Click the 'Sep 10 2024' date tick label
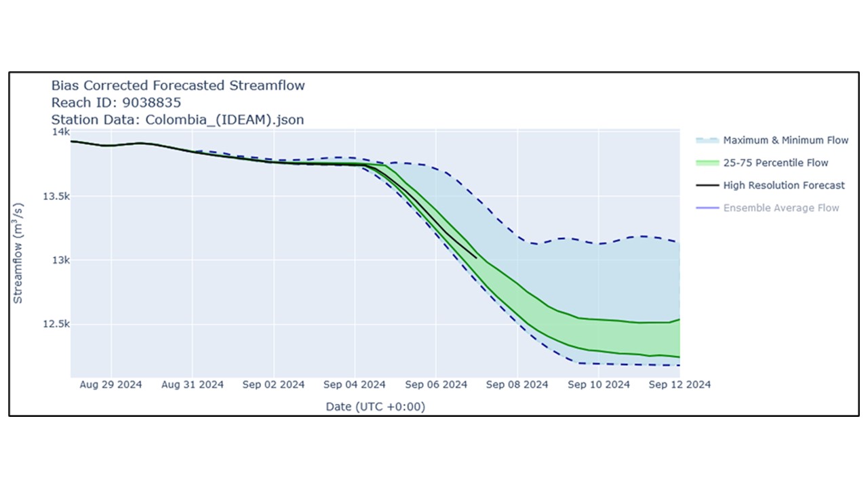 point(599,384)
